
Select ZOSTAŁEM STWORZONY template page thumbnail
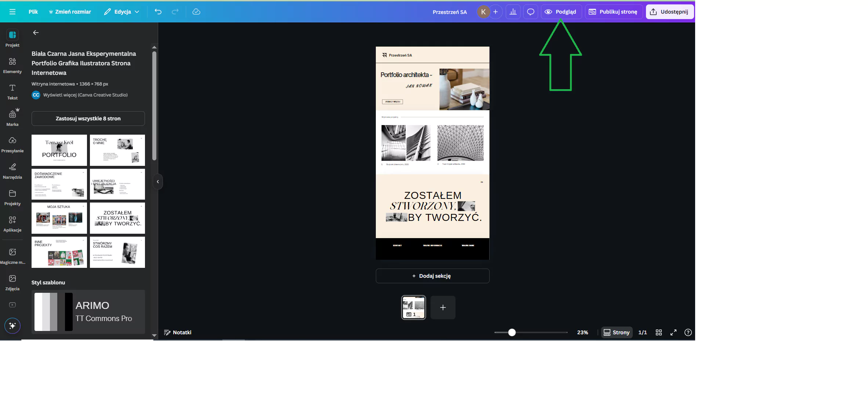pos(117,218)
